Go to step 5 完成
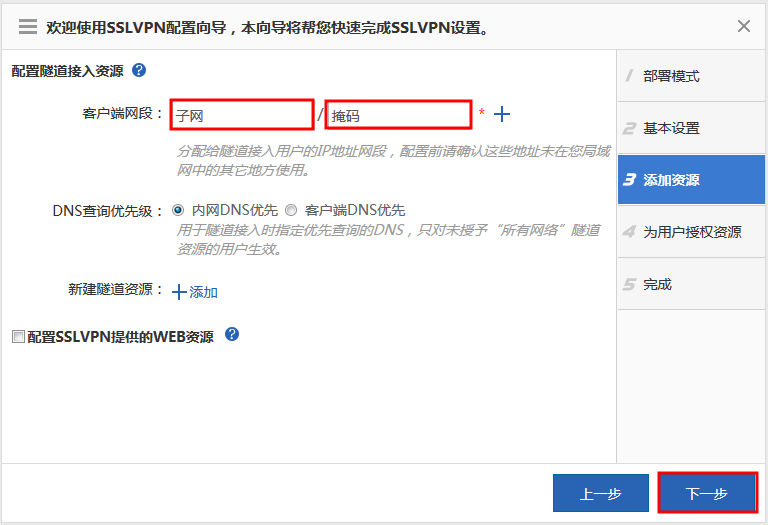The image size is (768, 525). tap(657, 284)
